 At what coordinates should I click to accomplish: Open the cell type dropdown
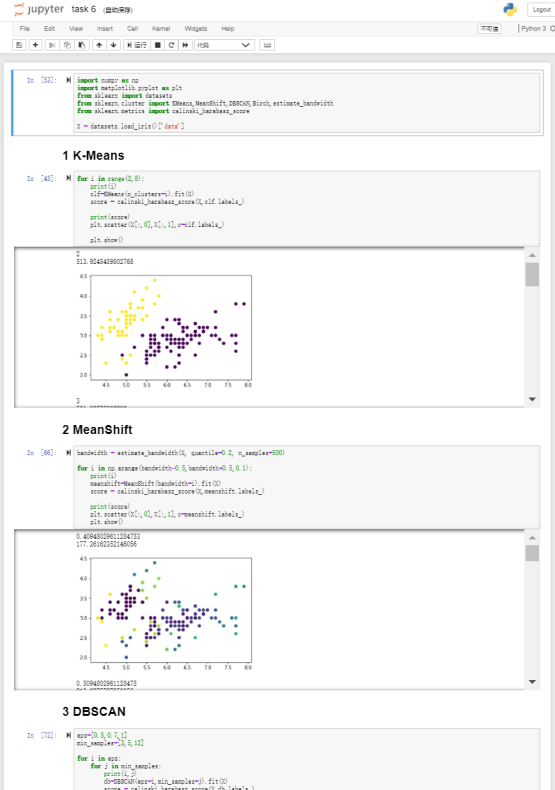[x=224, y=45]
